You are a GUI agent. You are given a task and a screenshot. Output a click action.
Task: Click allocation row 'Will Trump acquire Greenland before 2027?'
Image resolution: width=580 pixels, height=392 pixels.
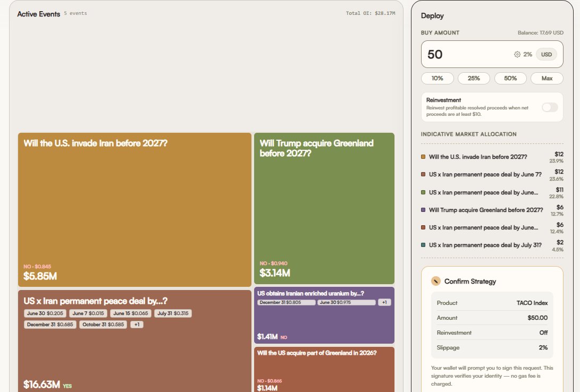pos(492,210)
